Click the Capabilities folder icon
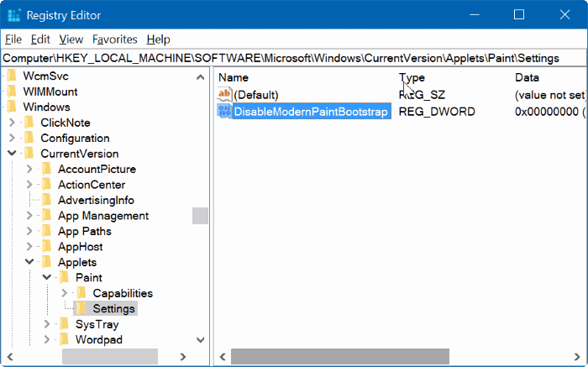Viewport: 588px width, 367px height. 81,293
